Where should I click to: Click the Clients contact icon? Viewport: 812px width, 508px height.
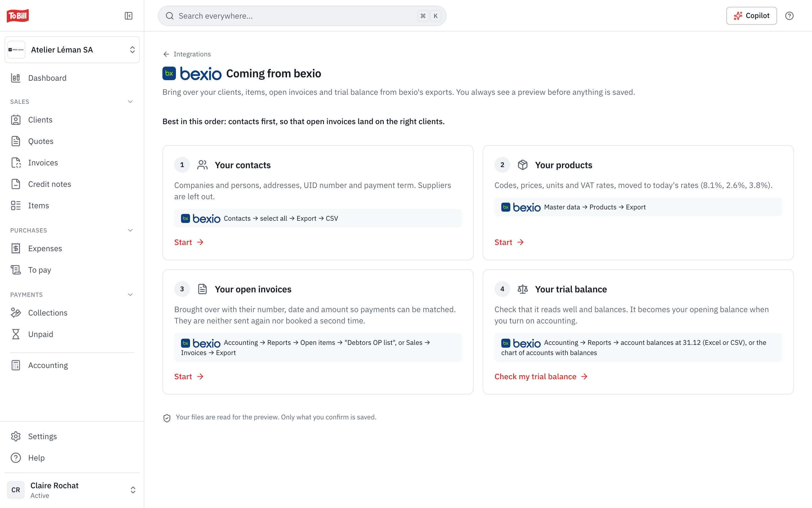(16, 120)
